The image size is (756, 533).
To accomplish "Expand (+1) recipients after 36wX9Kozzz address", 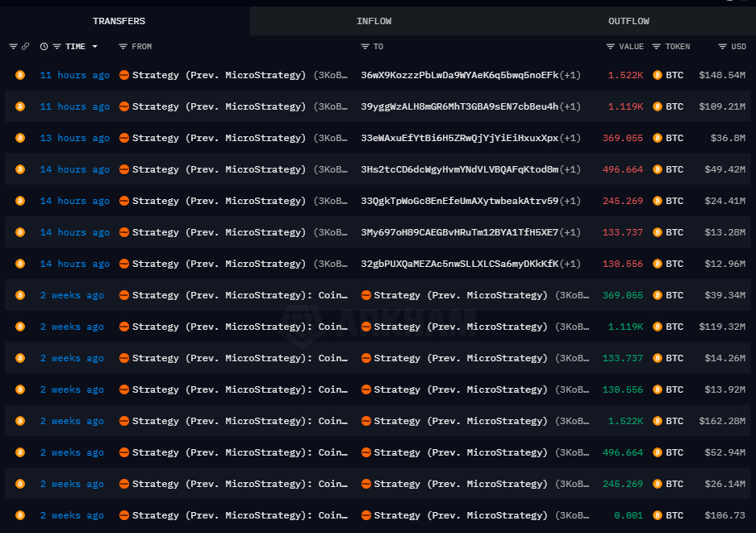I will [x=570, y=75].
